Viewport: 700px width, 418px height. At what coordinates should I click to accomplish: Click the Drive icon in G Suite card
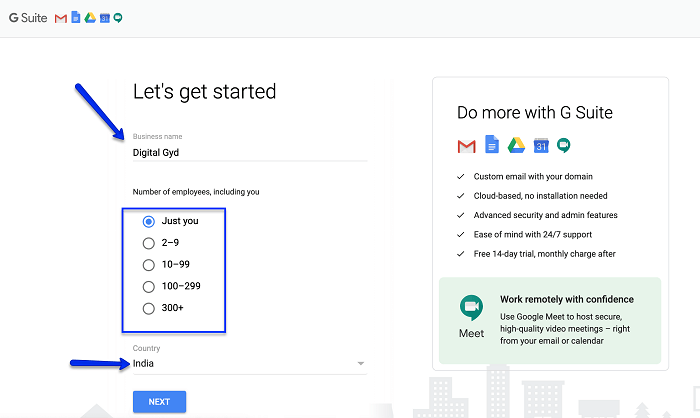[x=516, y=145]
